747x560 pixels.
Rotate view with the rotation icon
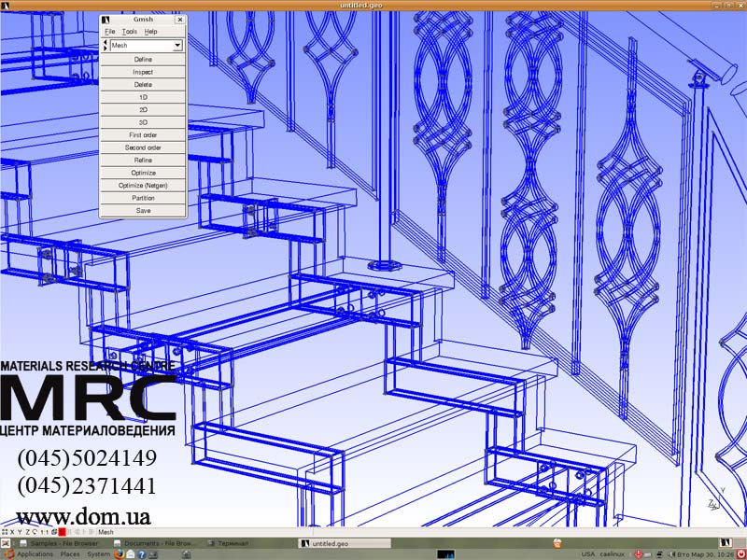point(35,532)
